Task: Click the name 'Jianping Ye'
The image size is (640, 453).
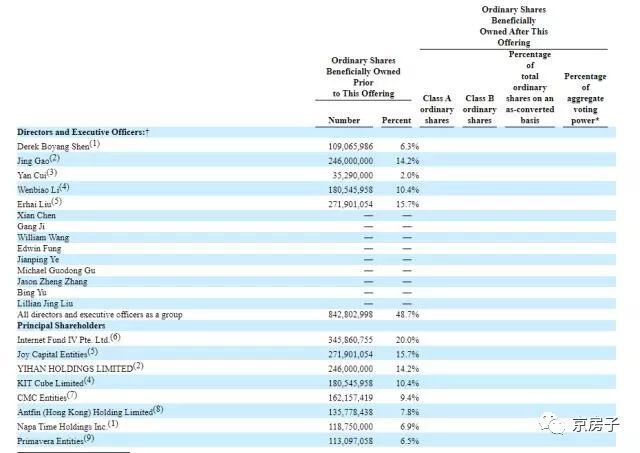Action: pyautogui.click(x=38, y=260)
